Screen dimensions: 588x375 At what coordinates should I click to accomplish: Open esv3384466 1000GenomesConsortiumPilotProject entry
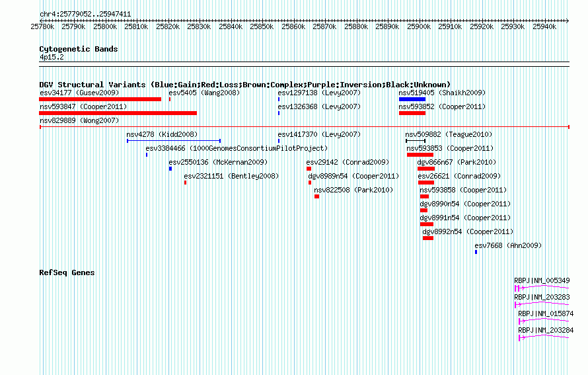point(237,148)
